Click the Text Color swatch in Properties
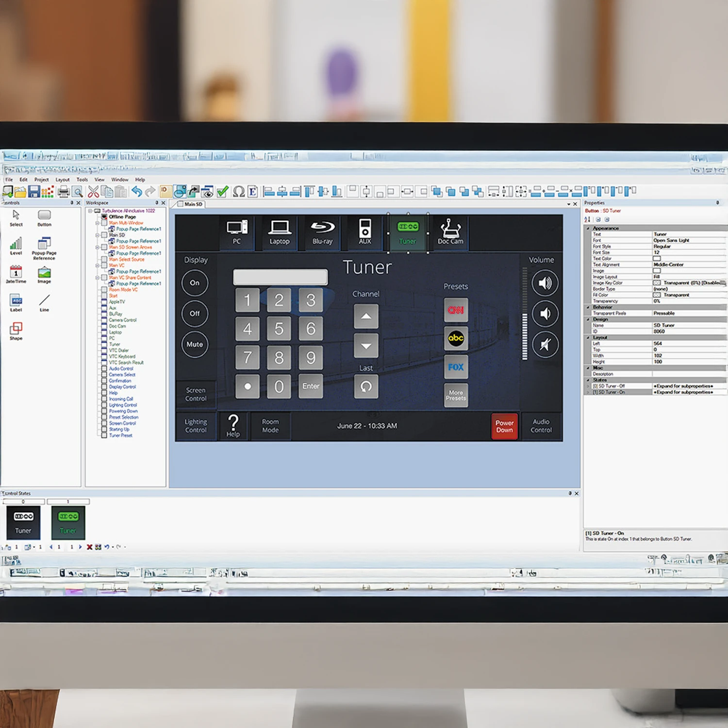Image resolution: width=728 pixels, height=728 pixels. click(657, 259)
